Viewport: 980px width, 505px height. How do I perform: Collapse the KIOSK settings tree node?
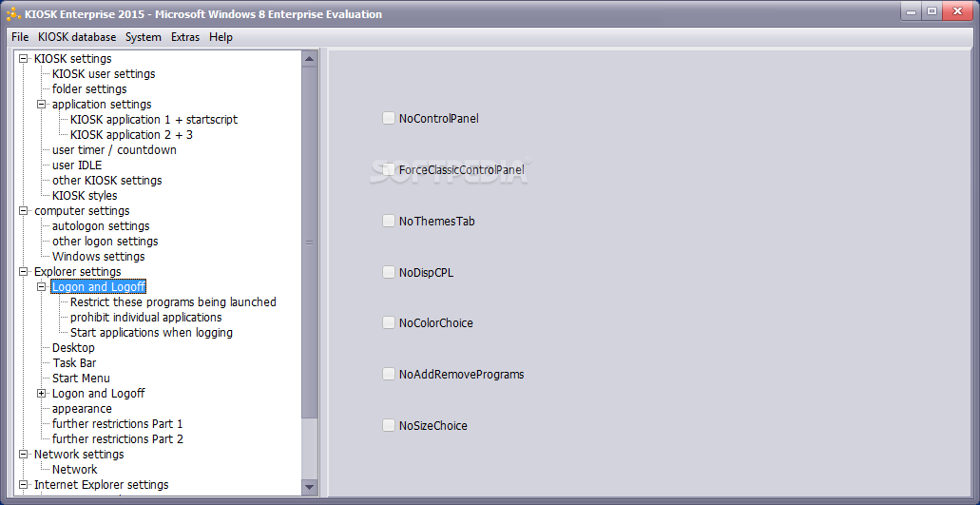coord(24,59)
